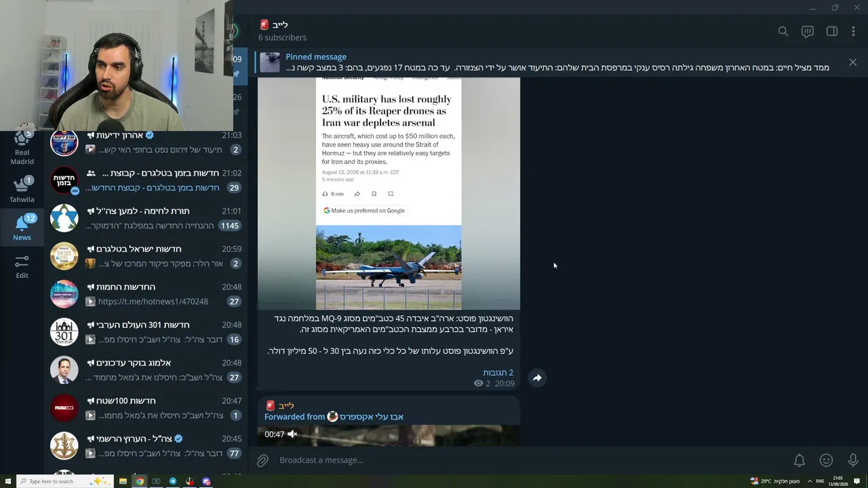Screen dimensions: 868x488
Task: Open חדשות 301 העולם הערבי chat
Action: [x=146, y=332]
